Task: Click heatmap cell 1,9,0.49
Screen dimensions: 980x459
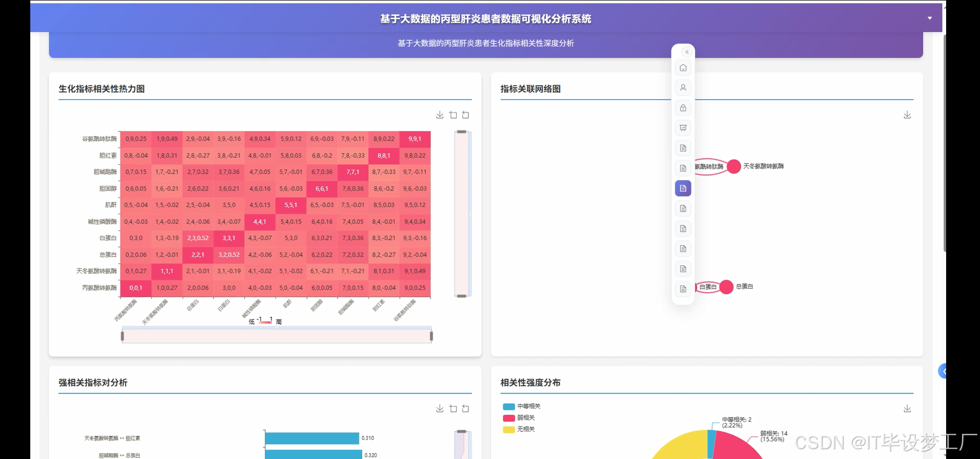Action: tap(167, 139)
